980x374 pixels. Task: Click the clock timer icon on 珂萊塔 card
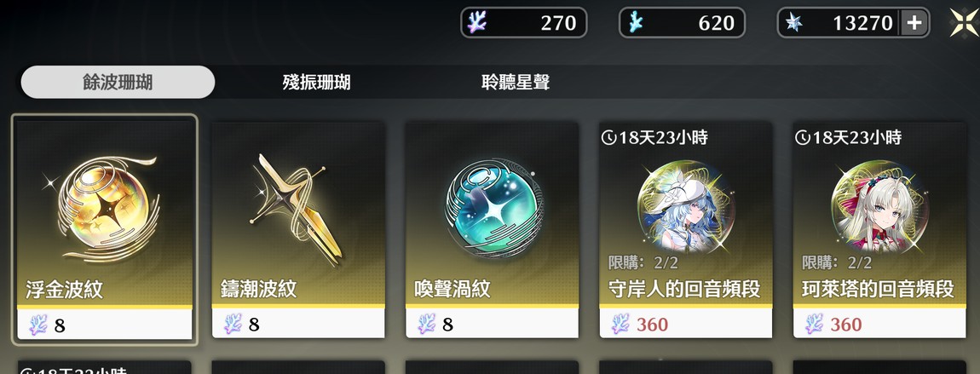click(x=802, y=137)
